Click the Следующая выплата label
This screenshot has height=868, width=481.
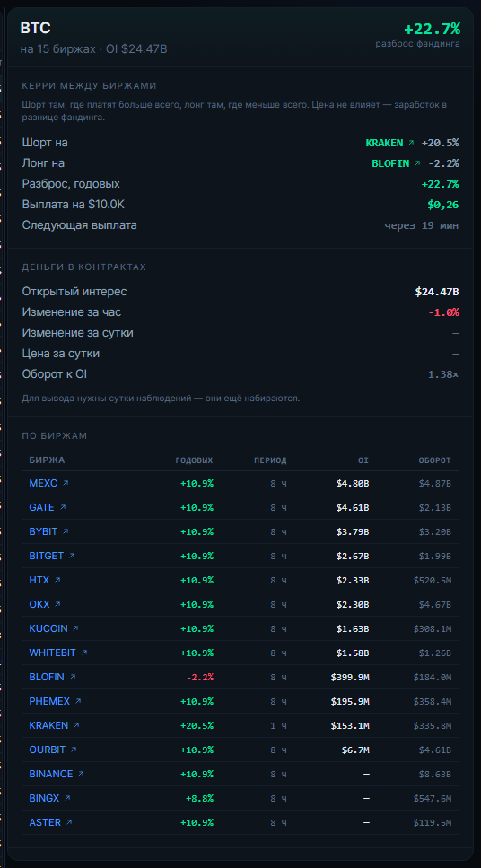(79, 225)
